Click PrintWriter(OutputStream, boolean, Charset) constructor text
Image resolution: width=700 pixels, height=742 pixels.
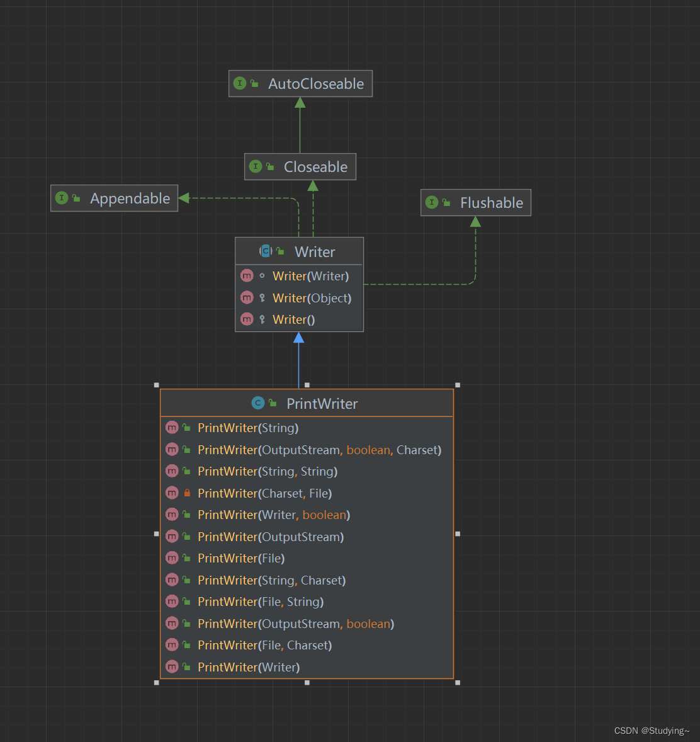pos(320,450)
